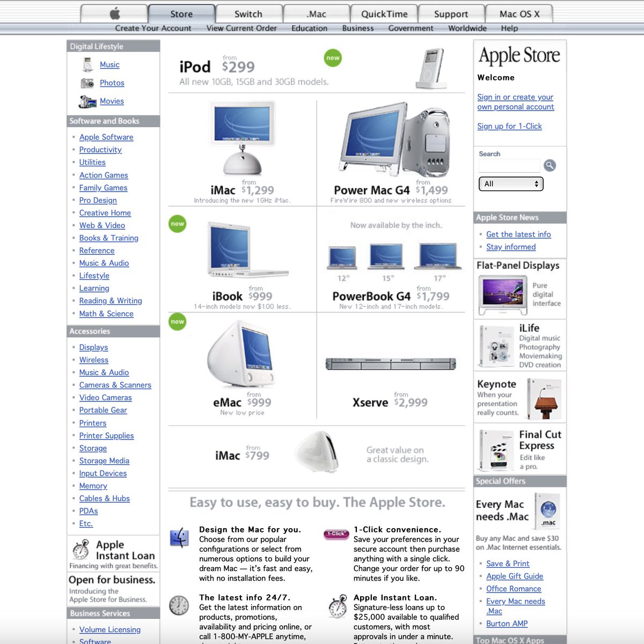Switch to the Store tab
Viewport: 644px width, 644px height.
click(181, 14)
